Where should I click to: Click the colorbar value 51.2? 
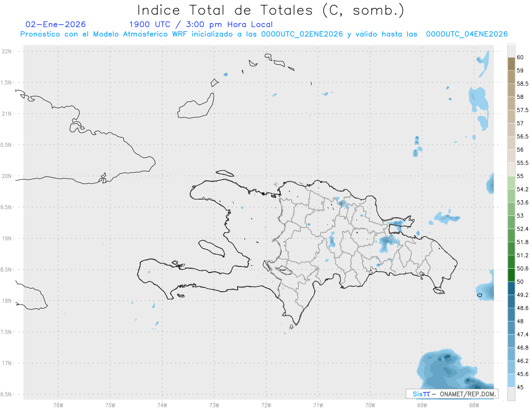coord(522,255)
